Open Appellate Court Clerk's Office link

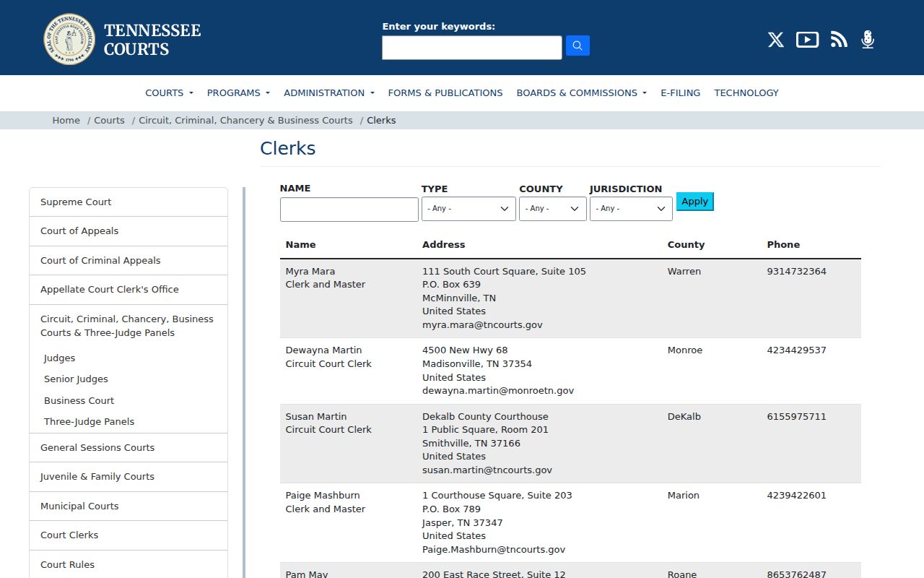coord(128,290)
